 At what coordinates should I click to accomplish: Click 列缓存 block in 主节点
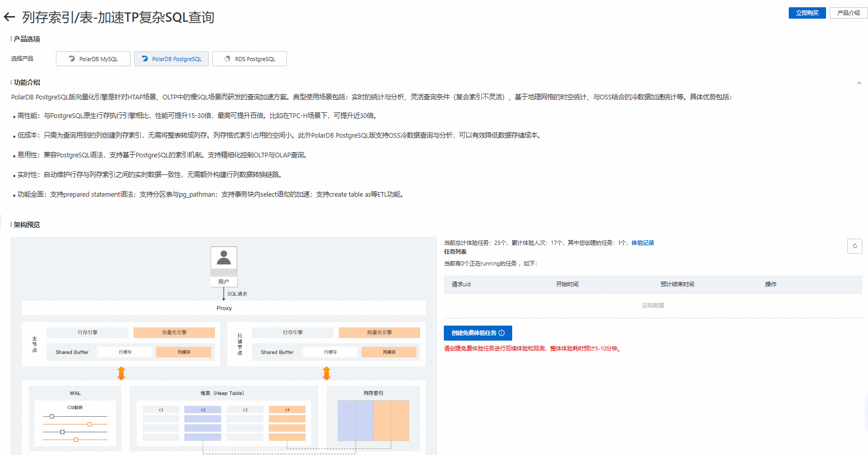coord(184,352)
